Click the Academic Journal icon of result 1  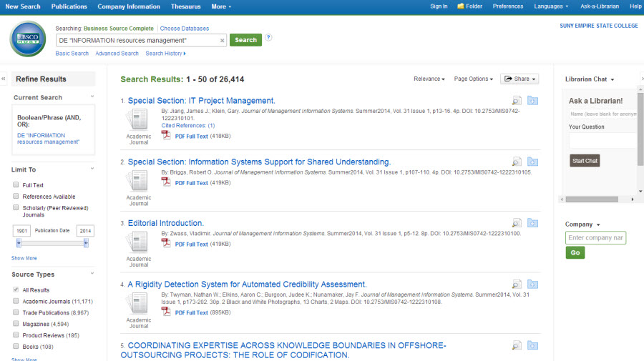(x=138, y=120)
